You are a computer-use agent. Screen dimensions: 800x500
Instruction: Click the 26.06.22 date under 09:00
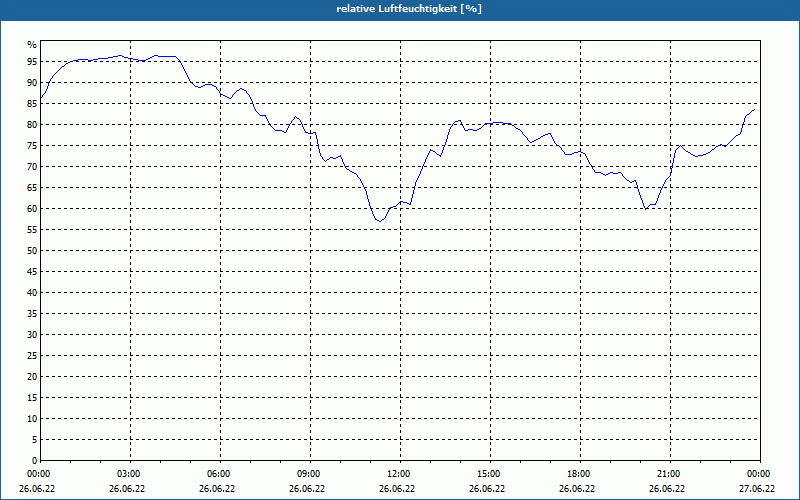coord(307,489)
